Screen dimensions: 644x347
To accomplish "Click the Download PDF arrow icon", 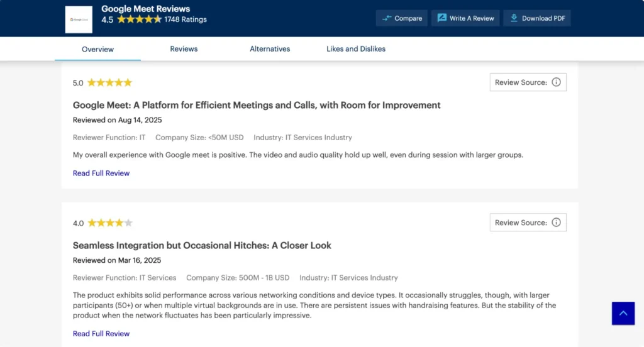I will [x=514, y=18].
